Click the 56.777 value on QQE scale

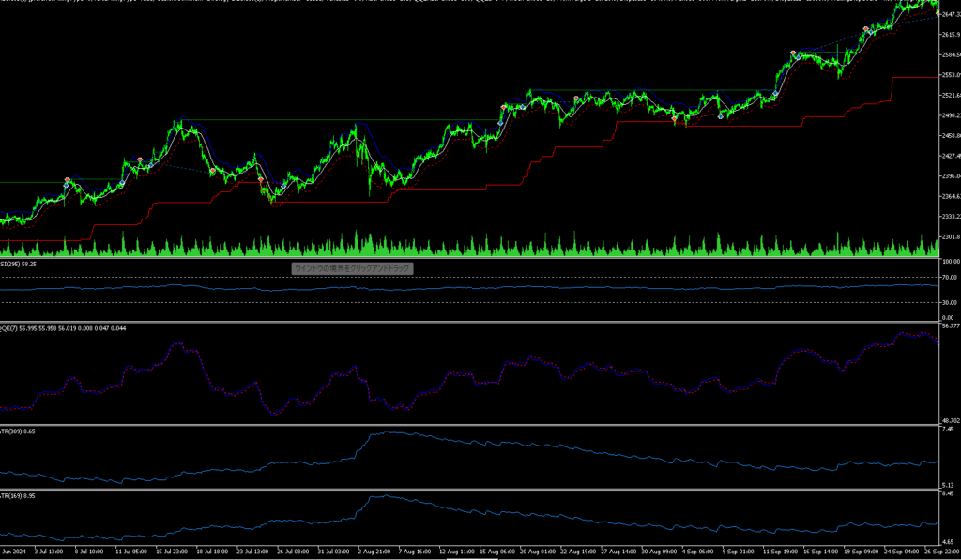(949, 326)
